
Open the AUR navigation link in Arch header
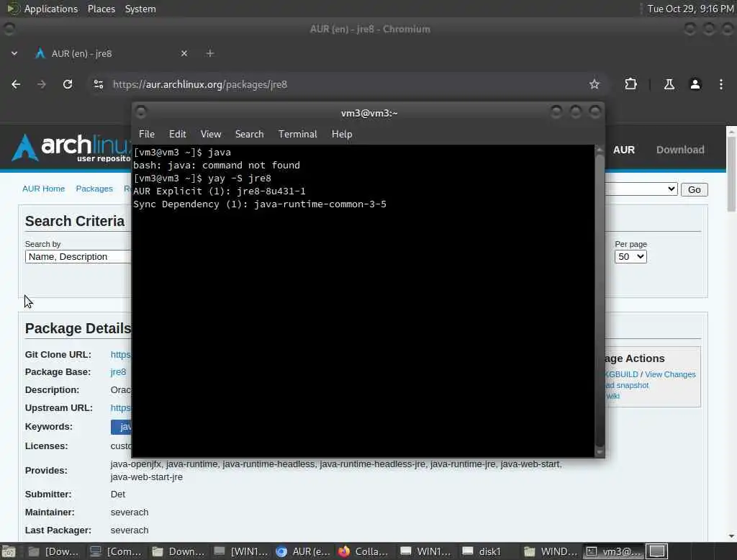pos(624,150)
